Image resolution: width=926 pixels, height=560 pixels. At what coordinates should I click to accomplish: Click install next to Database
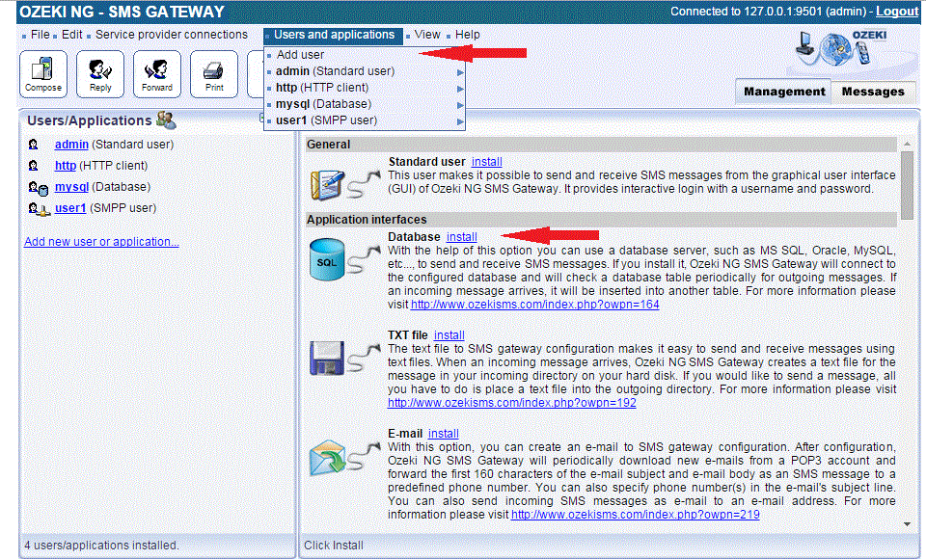460,236
